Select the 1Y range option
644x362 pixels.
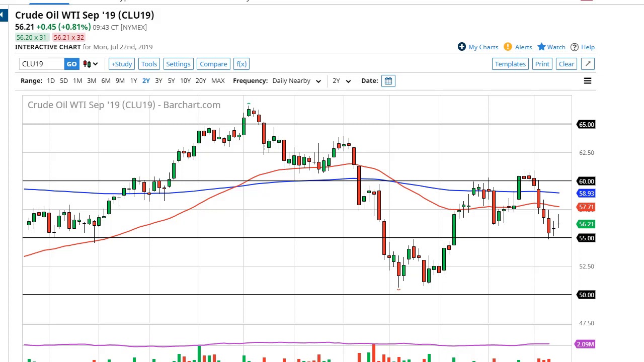133,80
